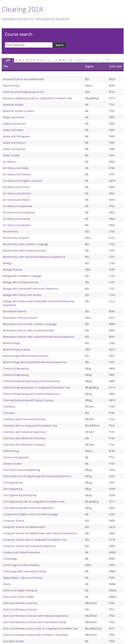Filter courses by letter M
124x644 pixels.
[x=60, y=60]
